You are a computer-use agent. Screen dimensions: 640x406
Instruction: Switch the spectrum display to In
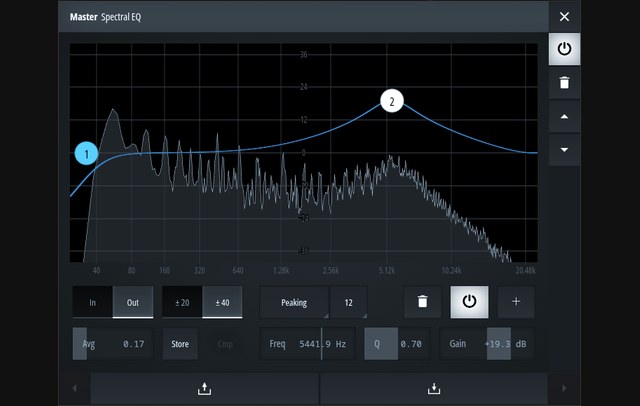(x=93, y=302)
